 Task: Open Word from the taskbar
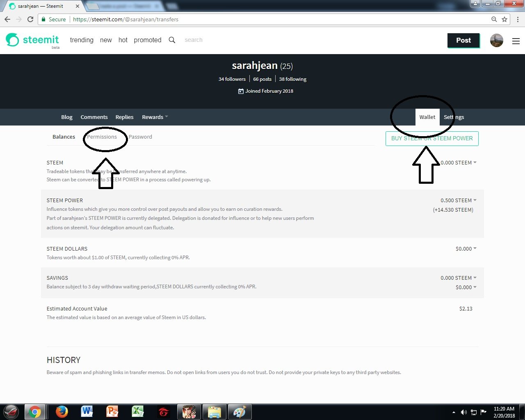(87, 411)
